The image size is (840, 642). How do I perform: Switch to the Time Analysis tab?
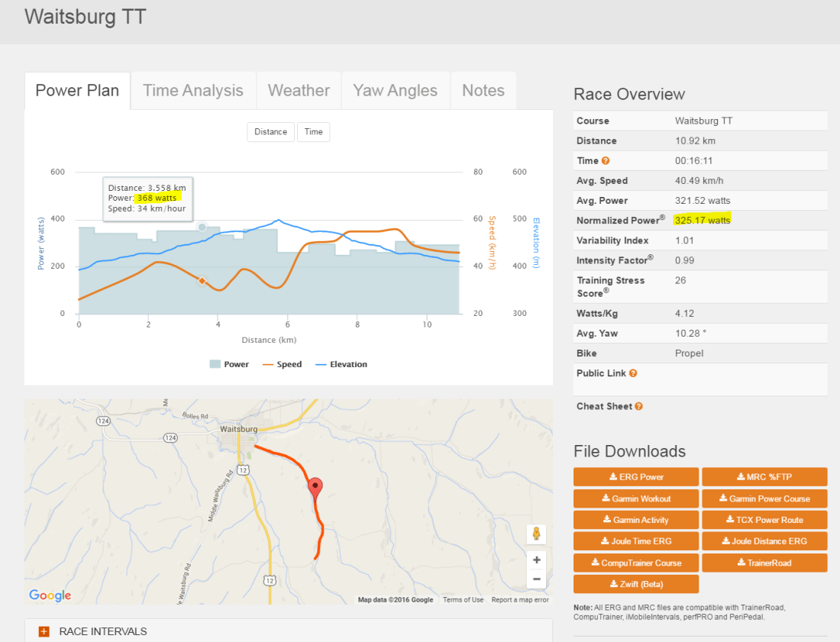[193, 91]
